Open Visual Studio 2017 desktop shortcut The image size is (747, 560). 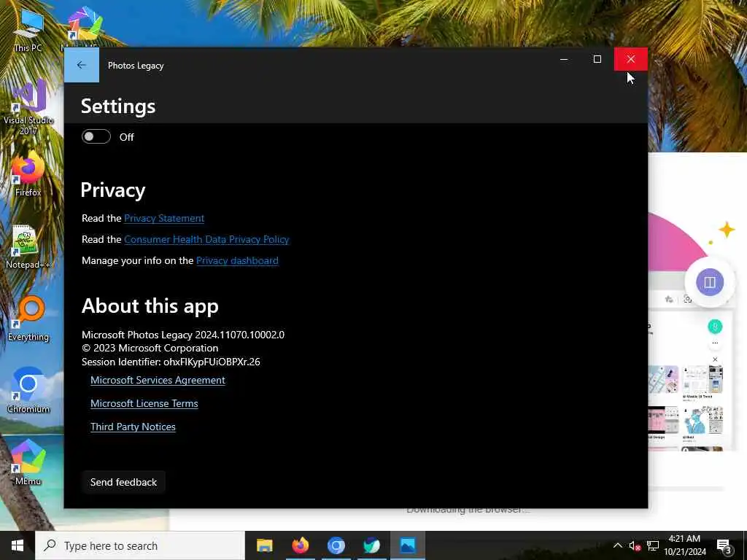(28, 107)
